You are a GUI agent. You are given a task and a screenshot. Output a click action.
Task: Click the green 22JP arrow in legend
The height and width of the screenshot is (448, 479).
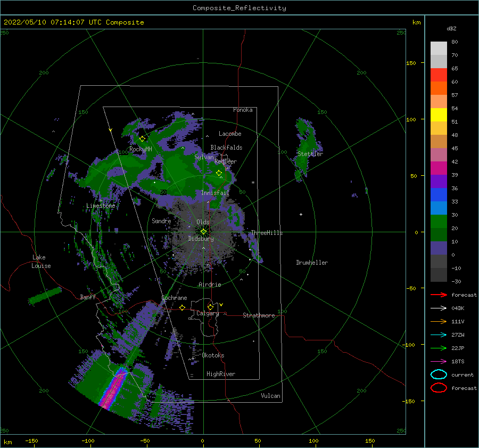[x=439, y=348]
